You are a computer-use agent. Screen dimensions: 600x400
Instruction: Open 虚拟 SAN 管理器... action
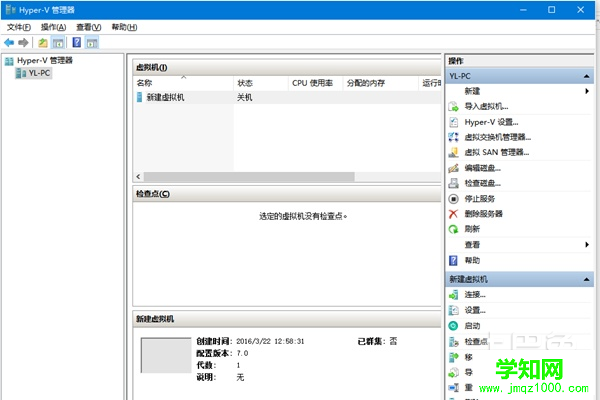point(497,152)
